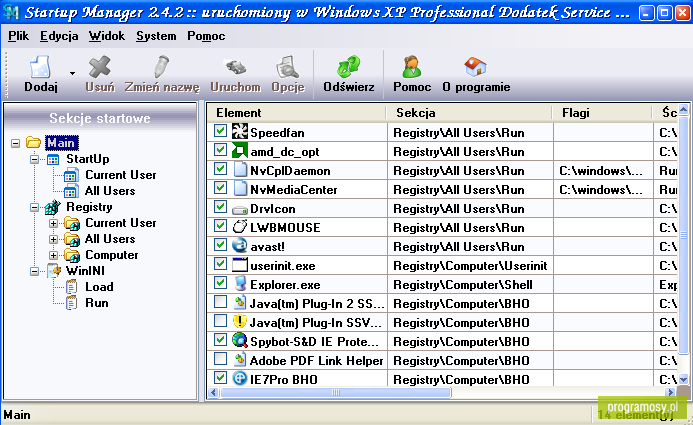Click the Speedfan fan icon
This screenshot has width=693, height=425.
point(240,132)
